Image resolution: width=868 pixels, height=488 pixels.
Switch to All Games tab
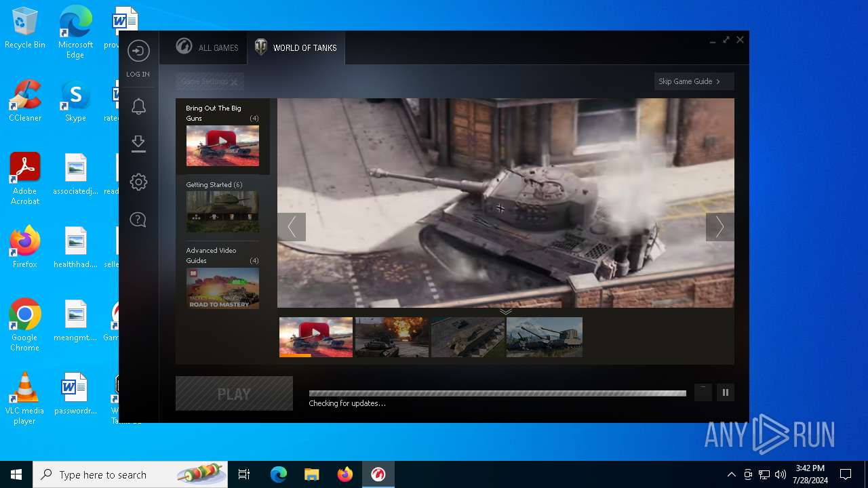point(207,47)
